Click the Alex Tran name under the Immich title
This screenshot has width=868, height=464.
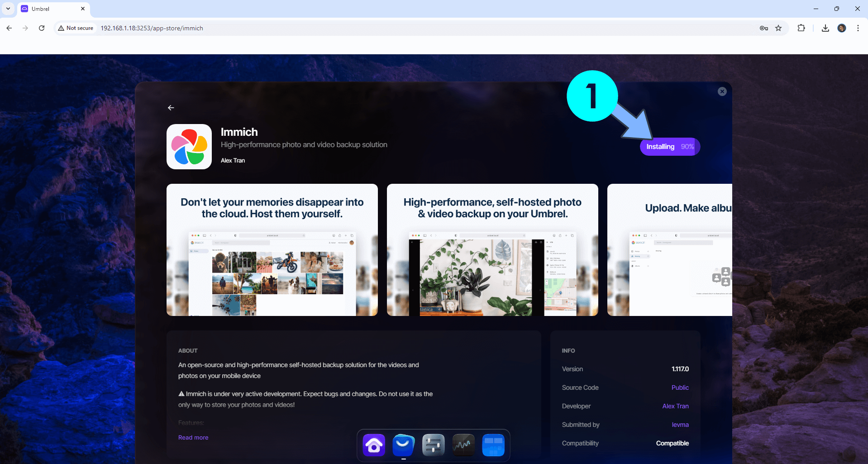click(x=233, y=160)
